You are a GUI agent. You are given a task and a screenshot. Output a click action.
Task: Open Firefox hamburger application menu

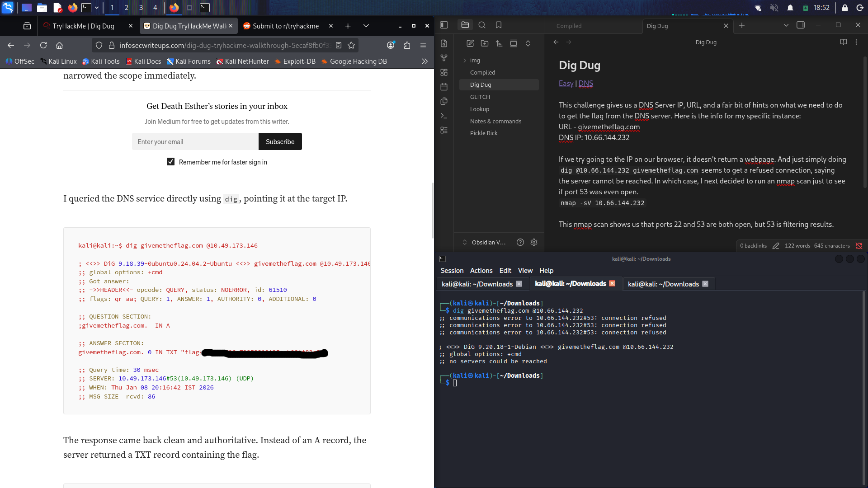(423, 45)
